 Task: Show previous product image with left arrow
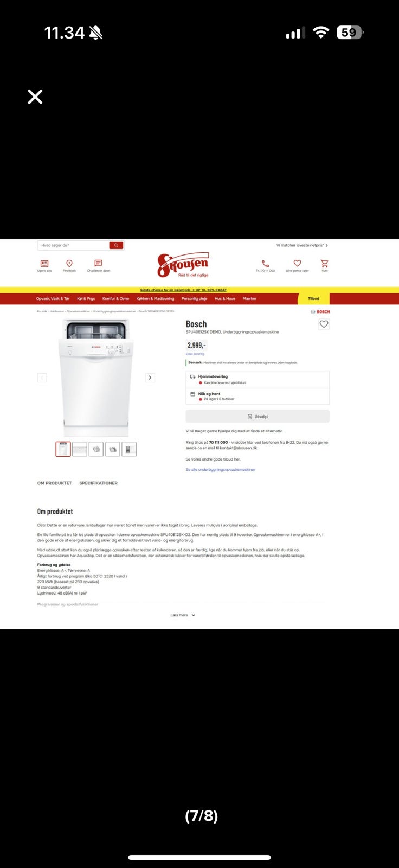point(42,378)
